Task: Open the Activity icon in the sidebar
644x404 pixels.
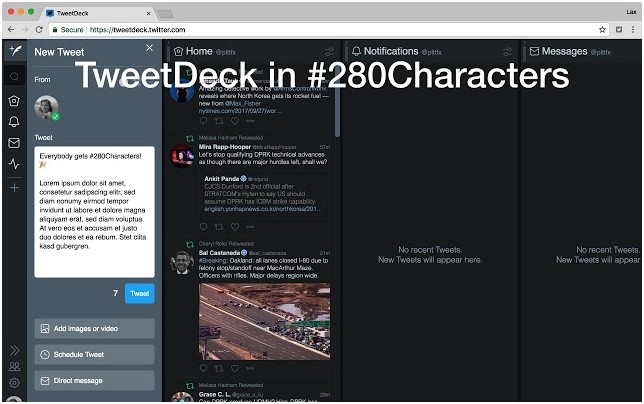Action: 14,163
